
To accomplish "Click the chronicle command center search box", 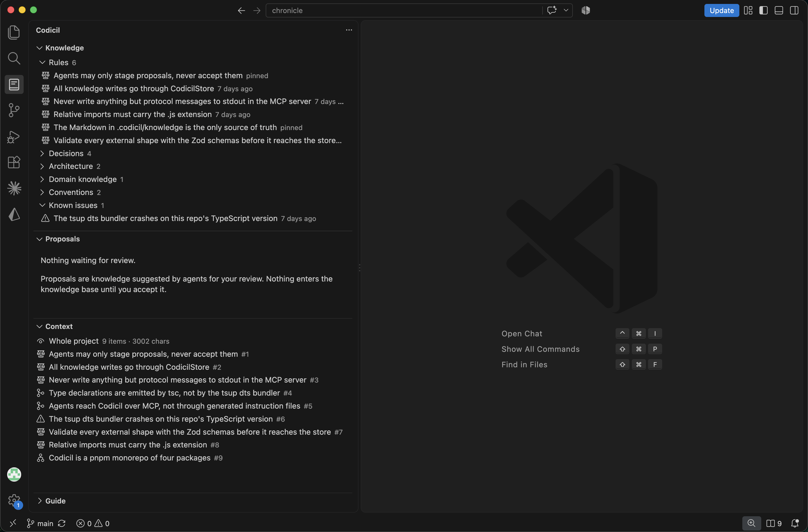I will click(x=404, y=11).
